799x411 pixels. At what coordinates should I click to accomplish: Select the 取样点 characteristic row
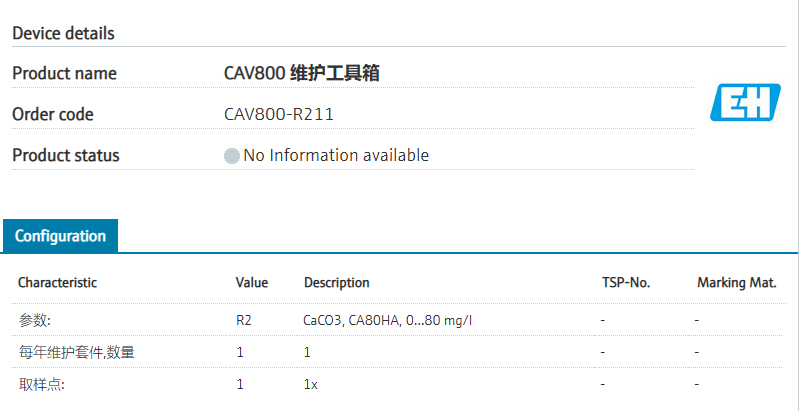41,384
